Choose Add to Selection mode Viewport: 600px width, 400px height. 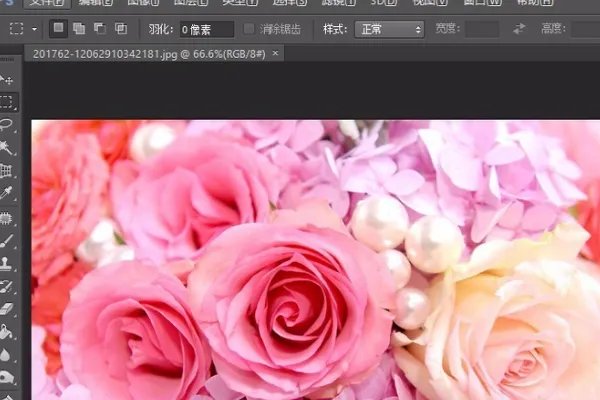point(79,29)
